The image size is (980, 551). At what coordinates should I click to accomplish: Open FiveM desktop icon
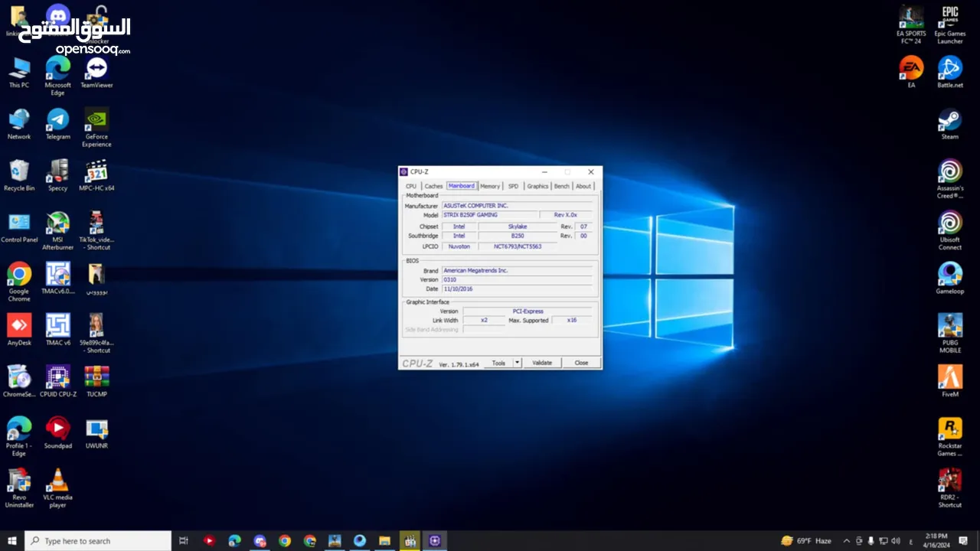[950, 381]
